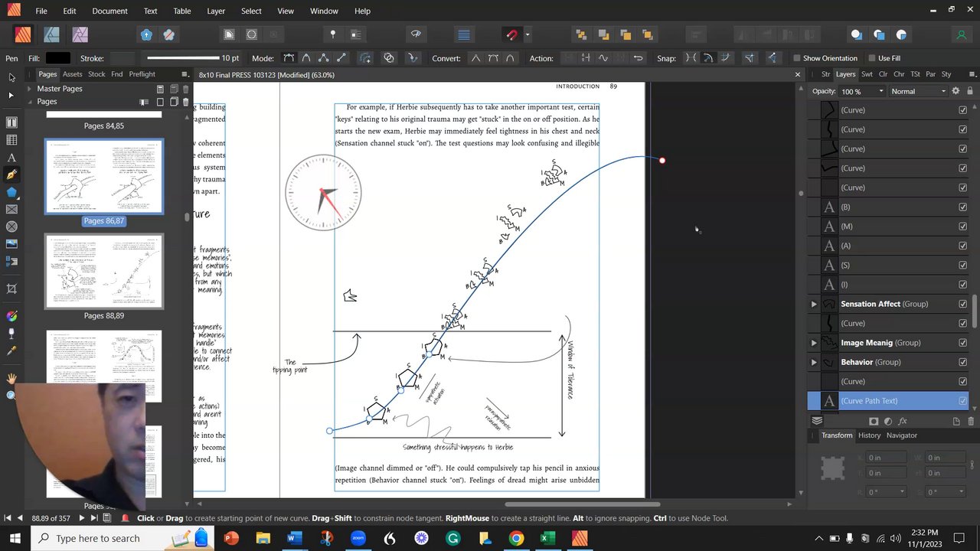Select the Picture Frame Rectangle tool
This screenshot has width=980, height=551.
coord(11,209)
